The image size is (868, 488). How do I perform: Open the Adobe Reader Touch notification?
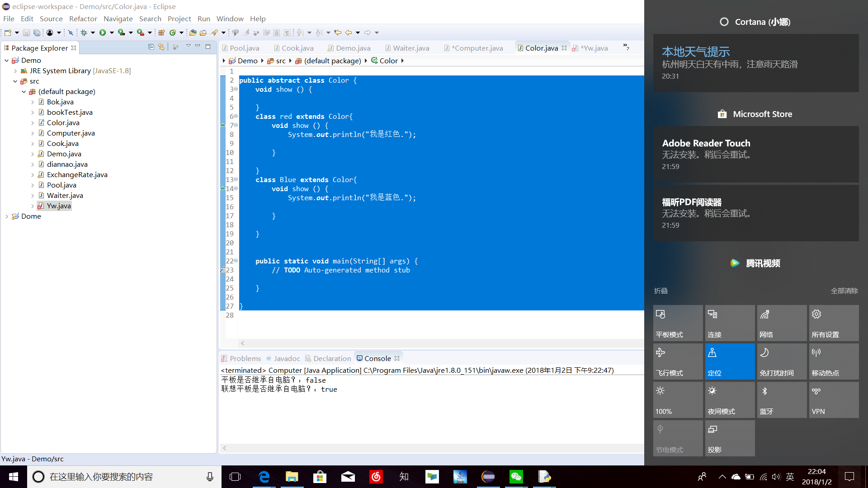756,154
